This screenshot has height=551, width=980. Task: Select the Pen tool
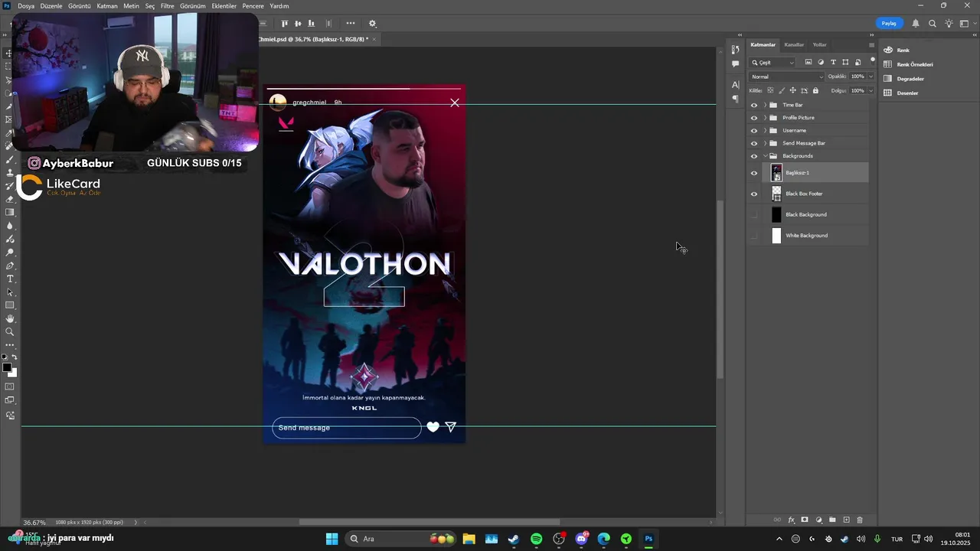[10, 266]
